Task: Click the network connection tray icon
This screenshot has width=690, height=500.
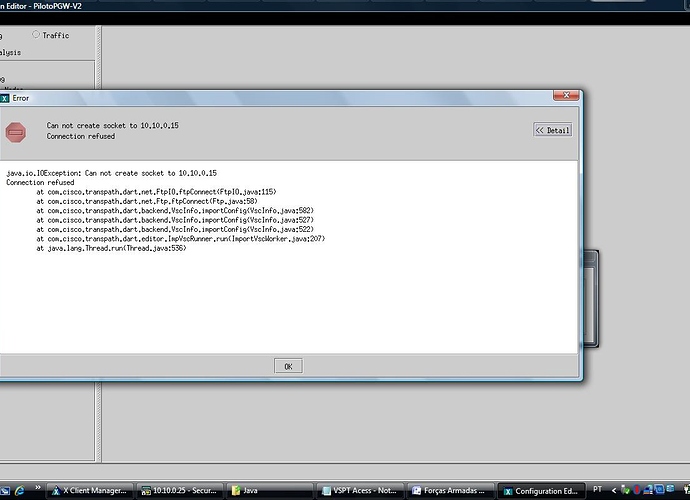Action: click(647, 489)
